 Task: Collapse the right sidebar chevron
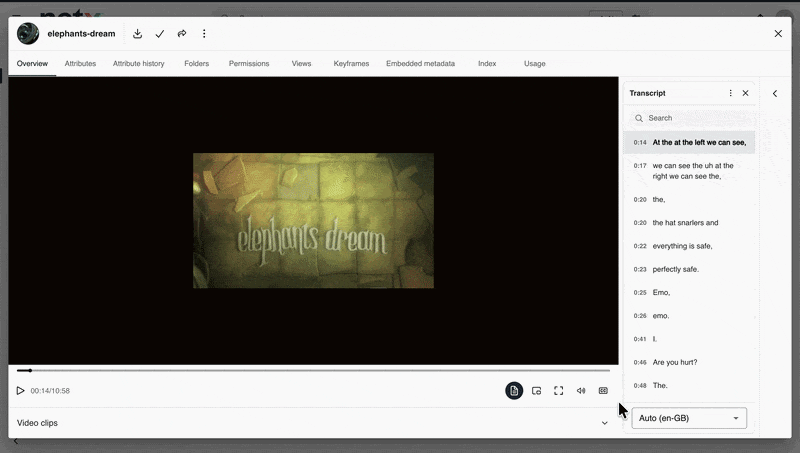[x=774, y=93]
